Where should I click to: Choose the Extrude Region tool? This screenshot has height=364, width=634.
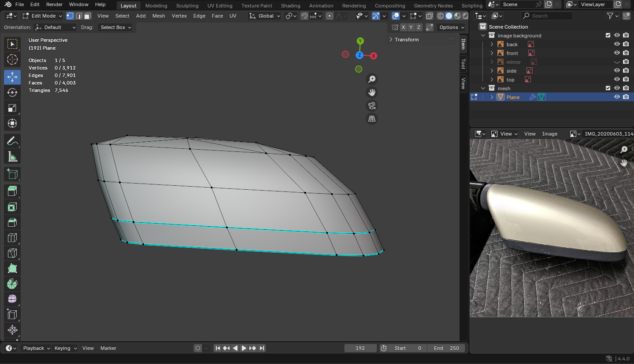(x=12, y=191)
